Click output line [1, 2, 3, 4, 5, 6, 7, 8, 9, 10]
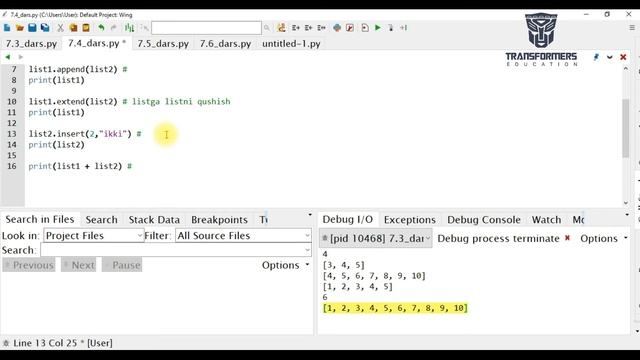Viewport: 640px width, 360px height. [395, 308]
